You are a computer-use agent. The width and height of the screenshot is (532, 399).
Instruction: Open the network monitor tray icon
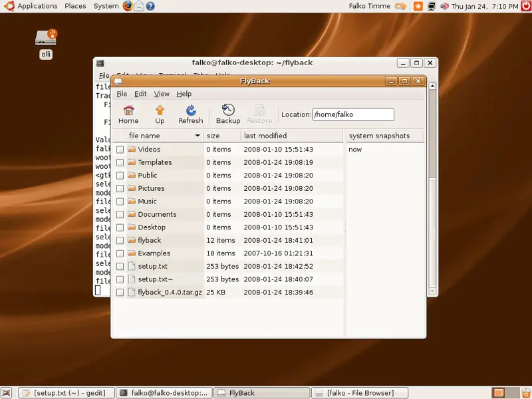pos(432,6)
